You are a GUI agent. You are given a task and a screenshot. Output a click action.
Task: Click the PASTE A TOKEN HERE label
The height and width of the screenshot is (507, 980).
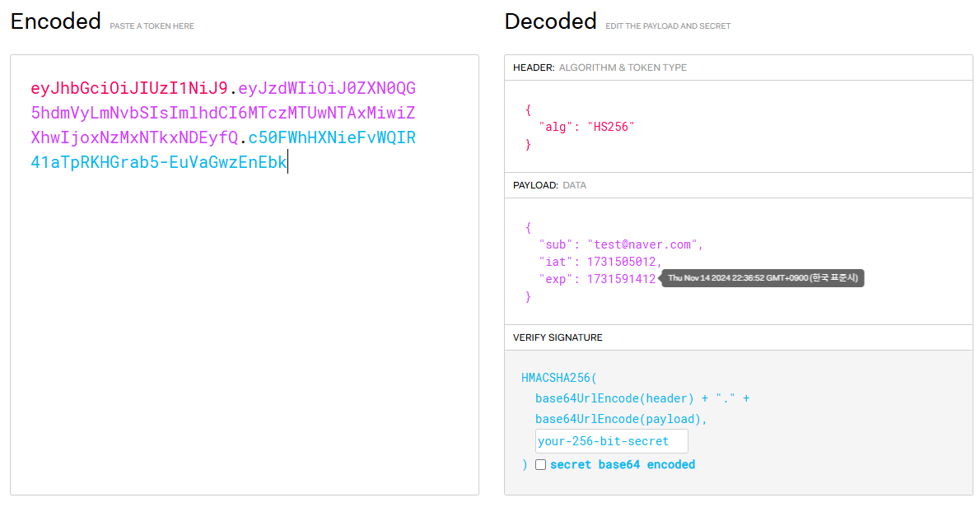(x=152, y=26)
